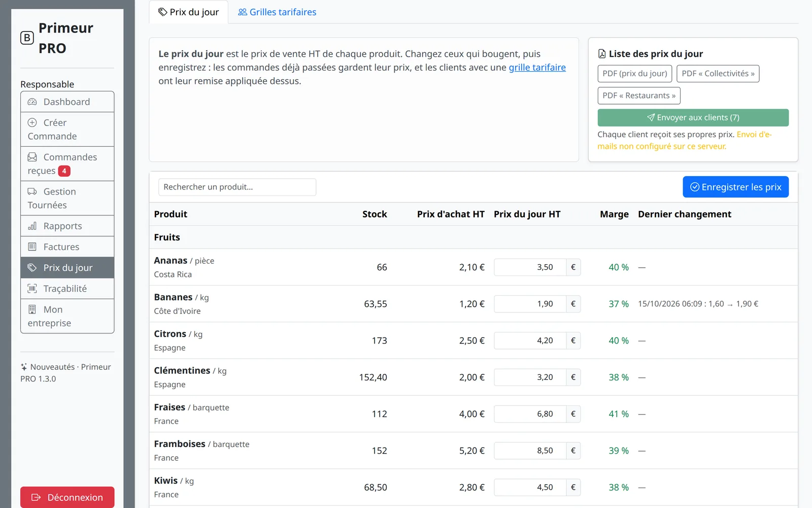The image size is (812, 508).
Task: Click Envoyer aux clients (7) button
Action: tap(693, 117)
